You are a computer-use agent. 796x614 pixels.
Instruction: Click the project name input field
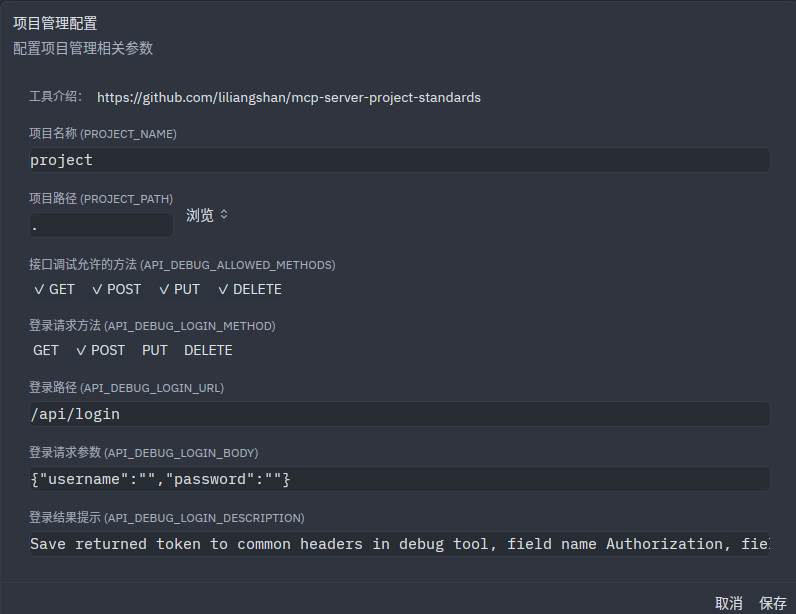[x=399, y=160]
